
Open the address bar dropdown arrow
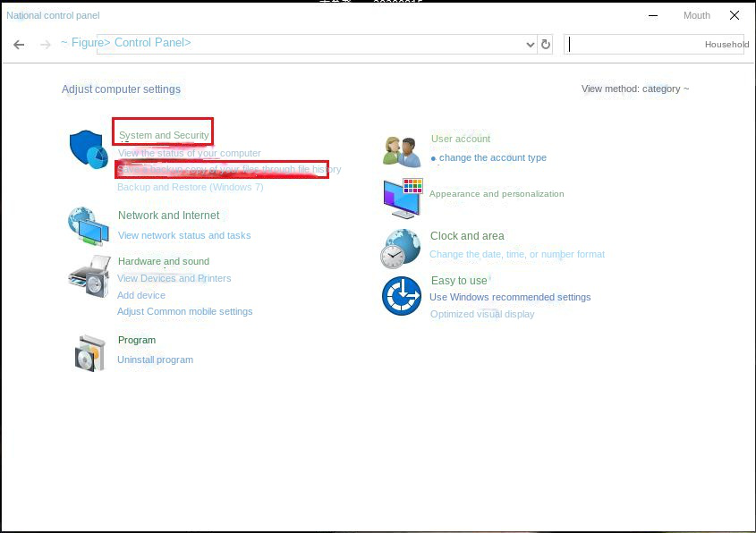click(531, 43)
